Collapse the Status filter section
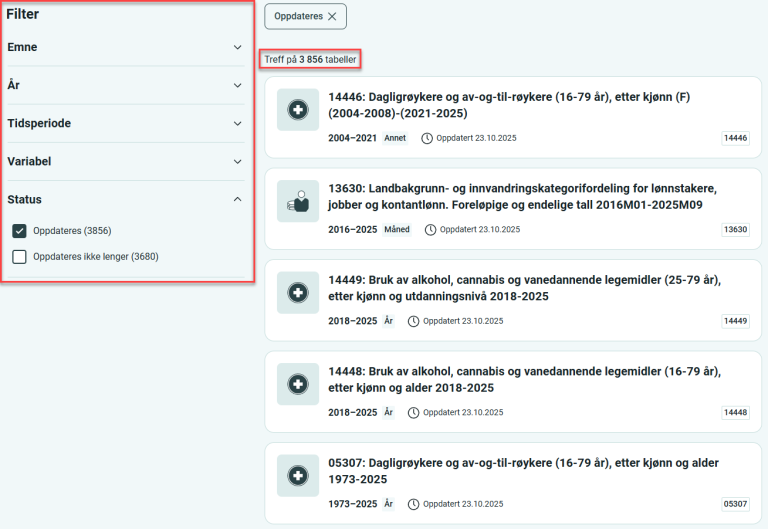 (x=125, y=199)
